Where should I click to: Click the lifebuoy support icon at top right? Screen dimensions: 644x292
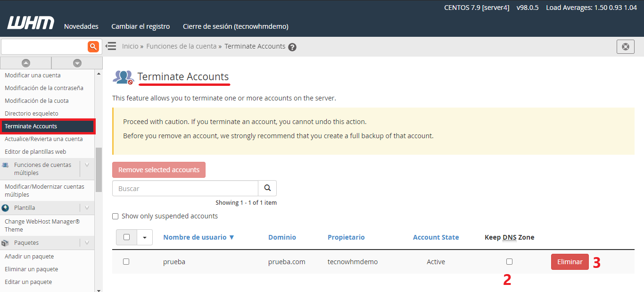626,47
